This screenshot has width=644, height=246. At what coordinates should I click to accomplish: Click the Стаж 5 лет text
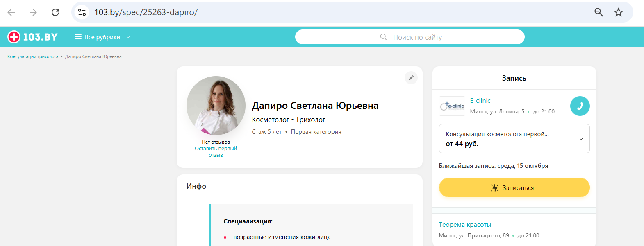[x=267, y=132]
